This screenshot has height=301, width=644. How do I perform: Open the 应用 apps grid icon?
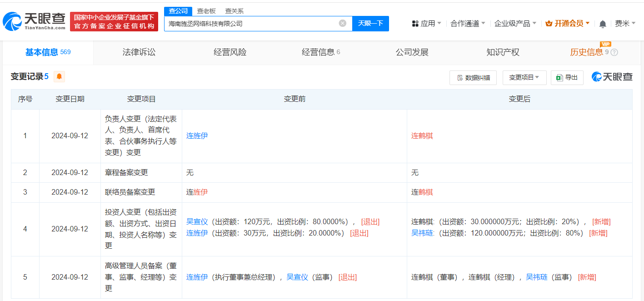415,23
